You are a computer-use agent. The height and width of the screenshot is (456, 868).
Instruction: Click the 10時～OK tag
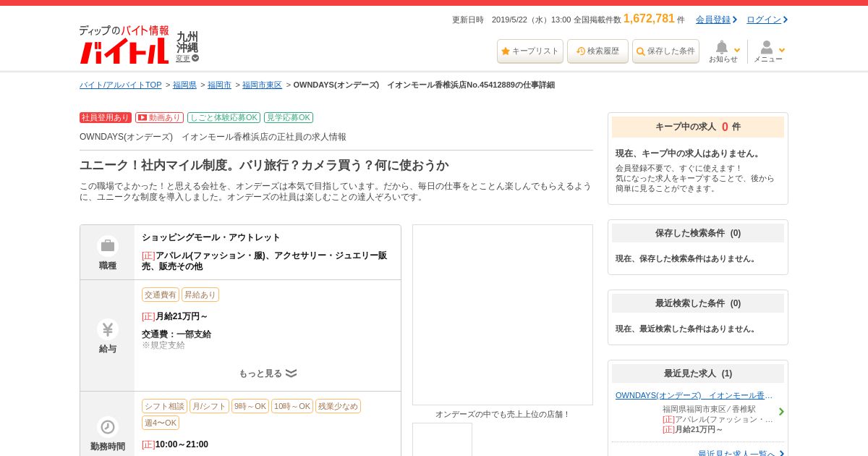[x=292, y=406]
